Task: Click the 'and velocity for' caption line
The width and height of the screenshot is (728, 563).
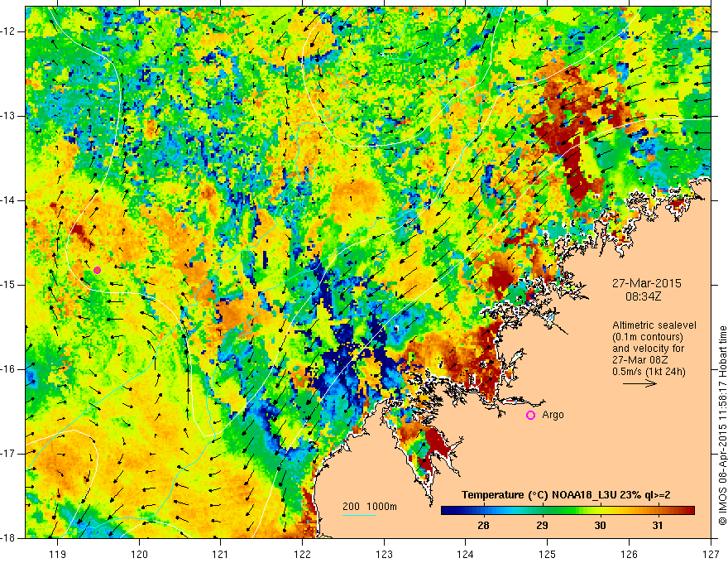Action: click(x=648, y=349)
